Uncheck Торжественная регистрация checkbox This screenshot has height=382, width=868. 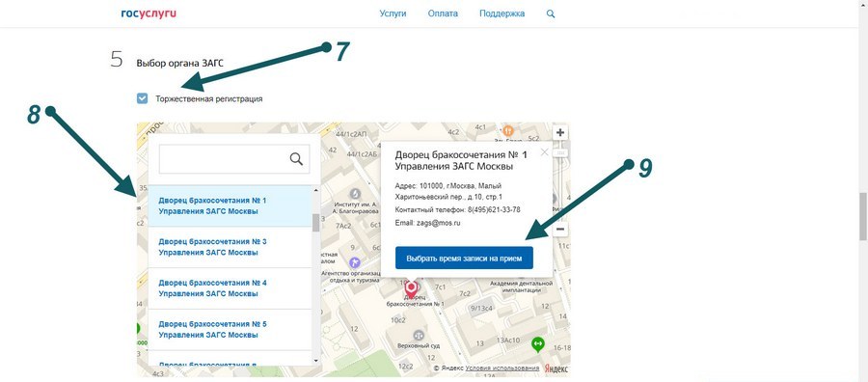pos(143,98)
